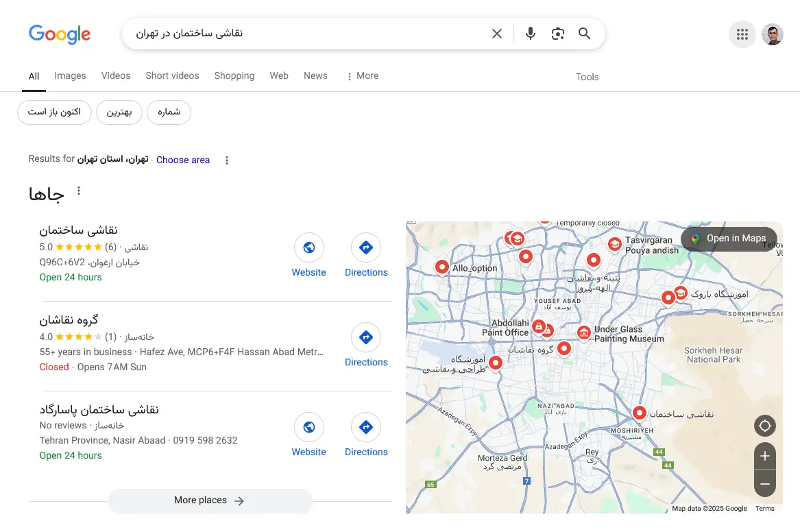
Task: Get Directions icon for گروه نقاشان listing
Action: coord(366,337)
